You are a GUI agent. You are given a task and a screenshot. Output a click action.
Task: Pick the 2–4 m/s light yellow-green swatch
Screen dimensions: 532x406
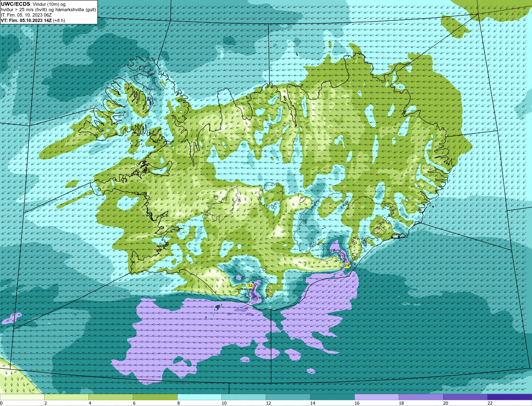[x=66, y=397]
